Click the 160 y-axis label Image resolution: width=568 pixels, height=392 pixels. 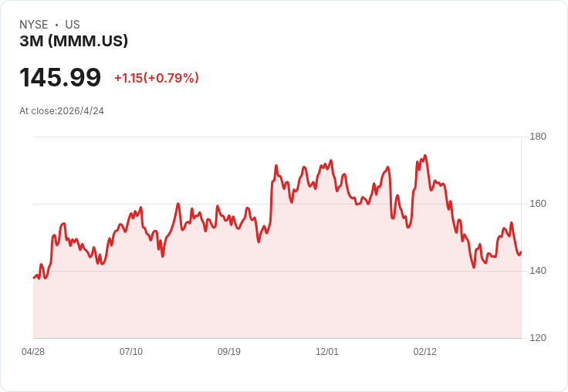pos(538,204)
